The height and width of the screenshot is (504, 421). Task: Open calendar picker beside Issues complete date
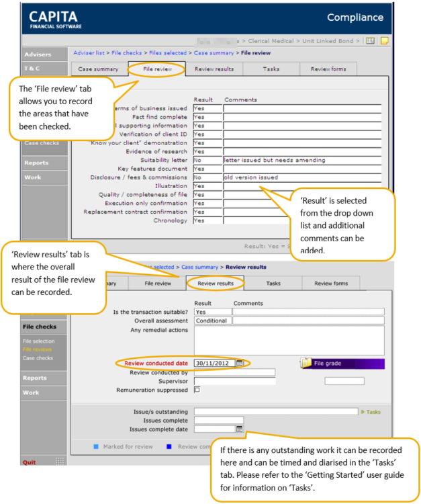tap(239, 429)
